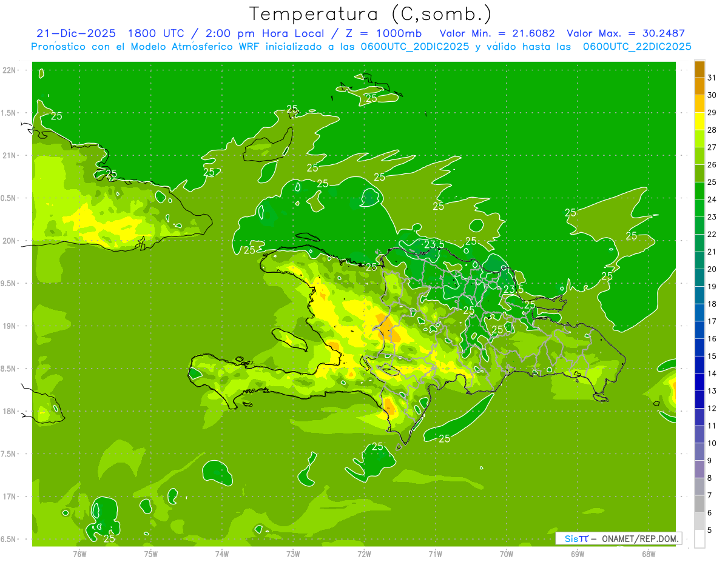Screen dimensions: 728x562
Task: Click the legend value label "5"
Action: [x=710, y=530]
